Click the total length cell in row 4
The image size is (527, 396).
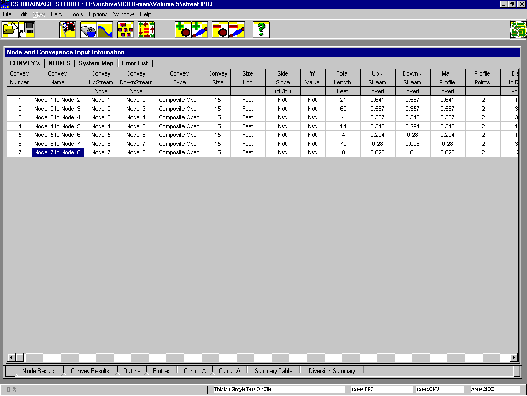pyautogui.click(x=343, y=126)
